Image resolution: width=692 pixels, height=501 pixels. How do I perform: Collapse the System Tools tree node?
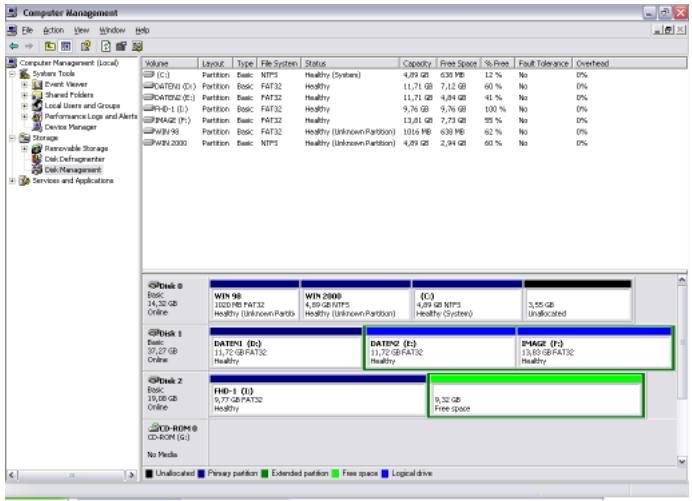click(x=13, y=73)
